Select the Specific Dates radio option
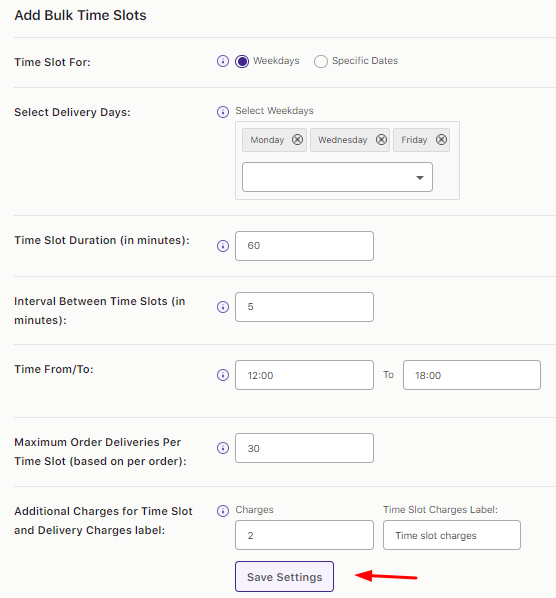The width and height of the screenshot is (556, 598). tap(321, 61)
